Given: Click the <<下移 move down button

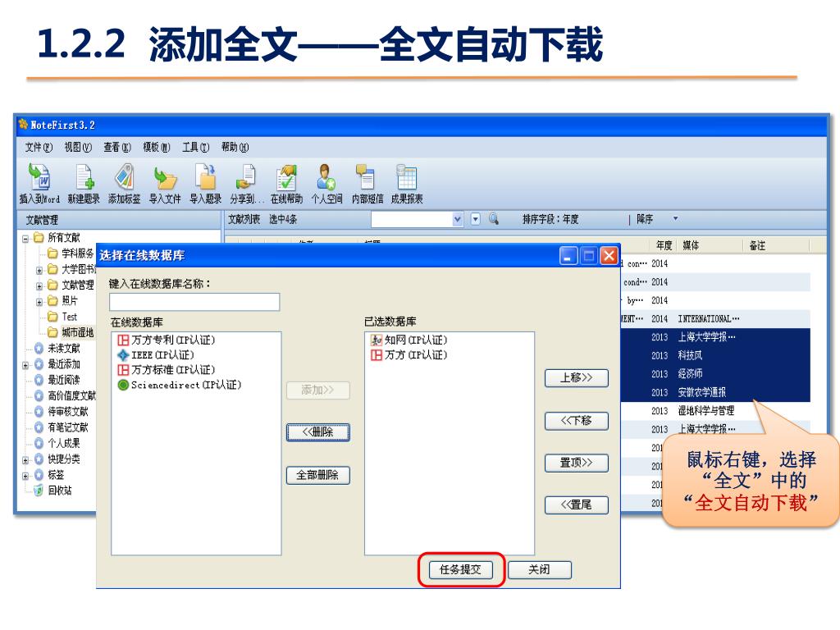Looking at the screenshot, I should click(x=577, y=421).
